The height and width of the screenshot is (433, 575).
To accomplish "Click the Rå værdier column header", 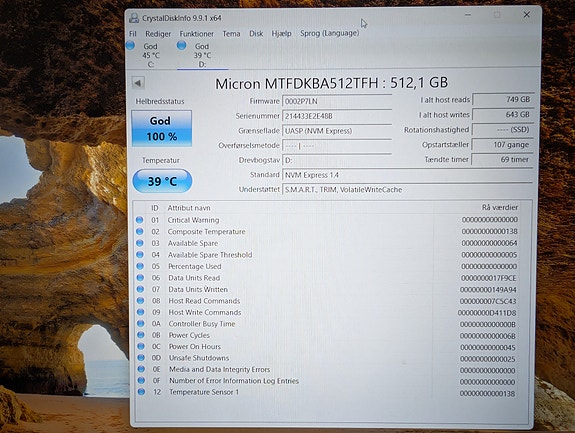I will (499, 208).
